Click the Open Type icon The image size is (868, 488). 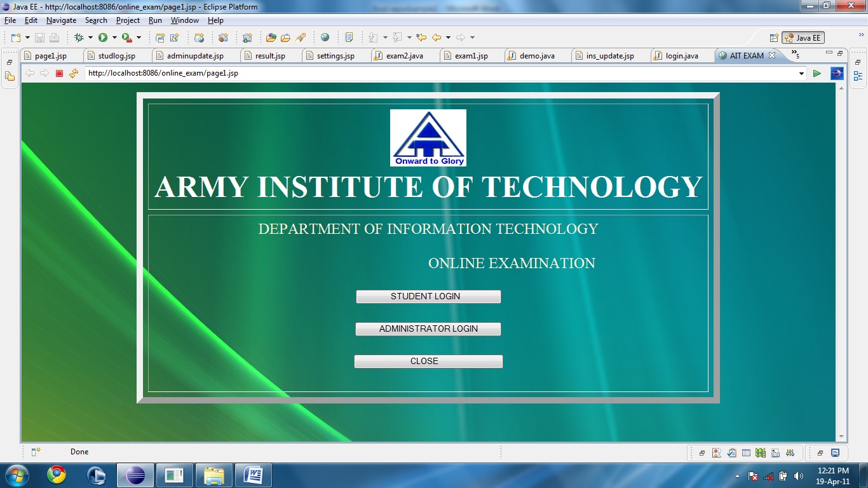coord(271,37)
